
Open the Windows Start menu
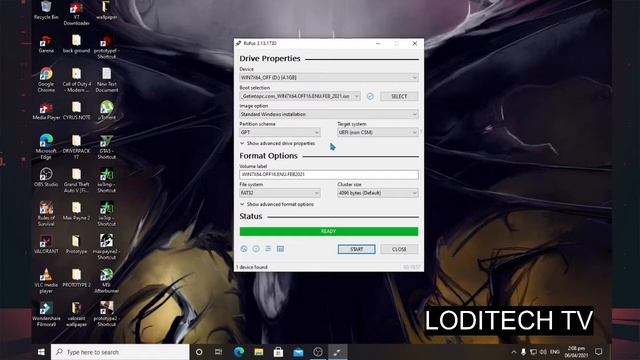(41, 352)
